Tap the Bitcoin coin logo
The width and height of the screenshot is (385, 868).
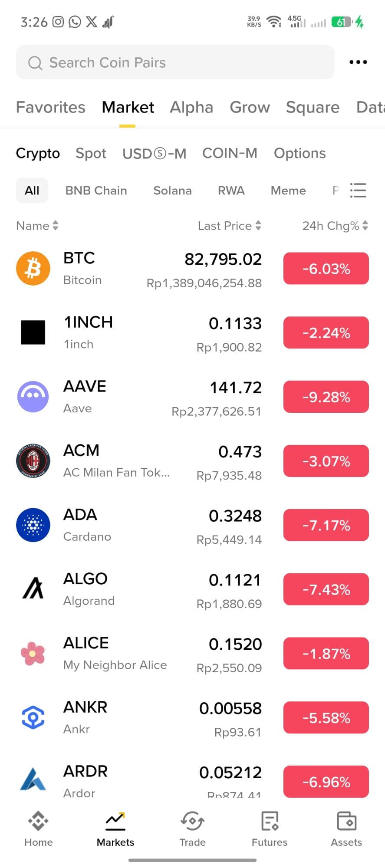tap(33, 268)
